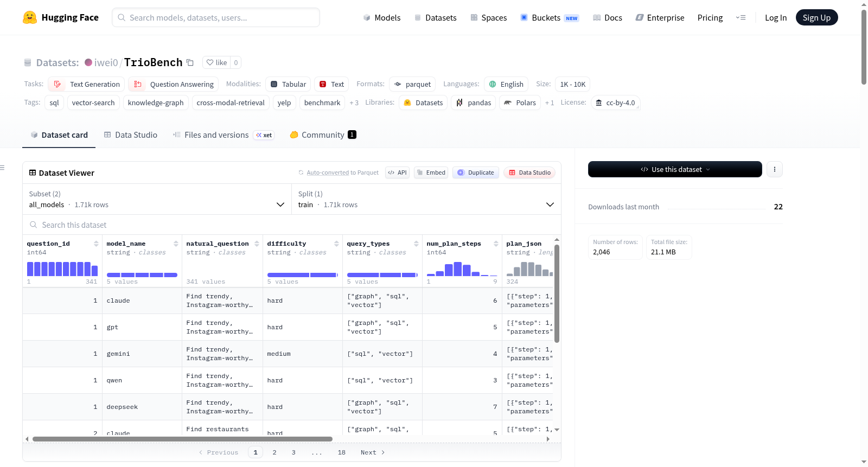Select the Tabular modality tag
Image resolution: width=868 pixels, height=467 pixels.
coord(288,84)
